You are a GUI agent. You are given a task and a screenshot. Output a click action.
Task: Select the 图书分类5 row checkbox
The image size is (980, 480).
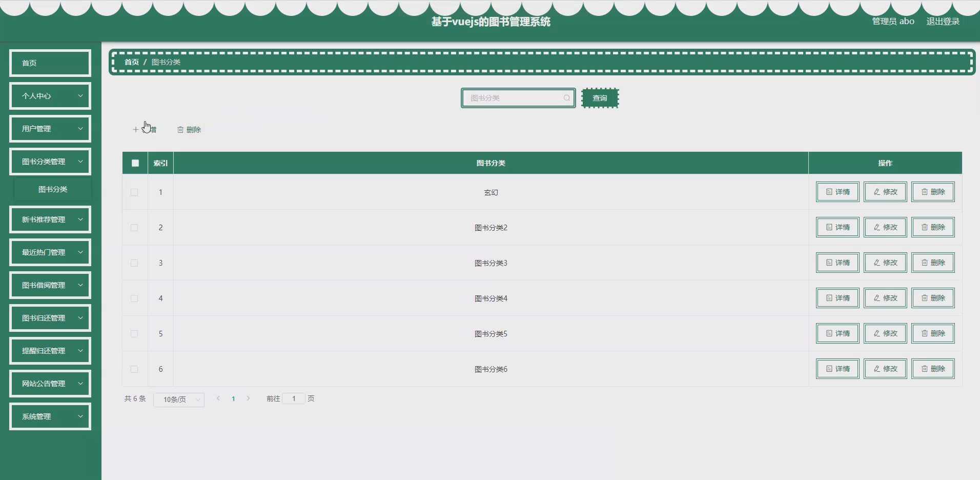coord(134,334)
